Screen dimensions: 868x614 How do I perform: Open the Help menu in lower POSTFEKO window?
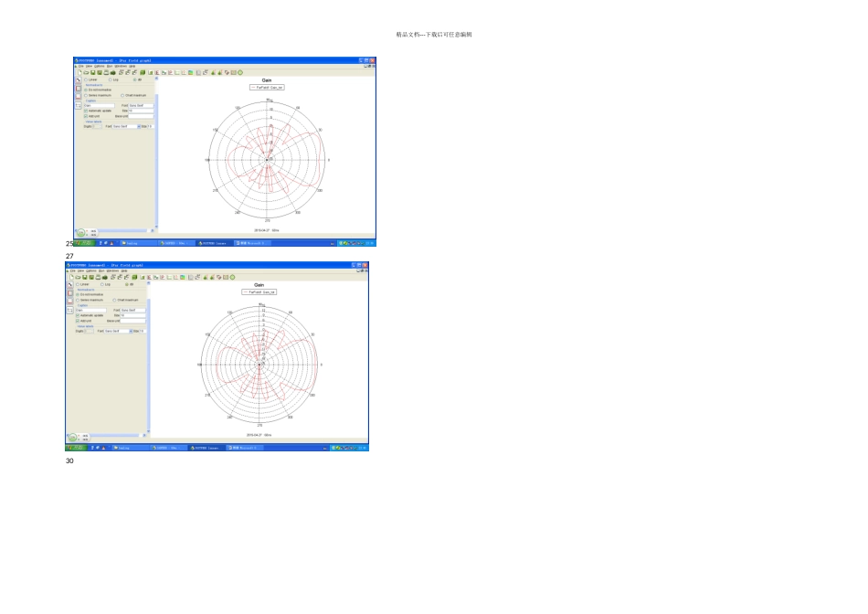(x=124, y=270)
